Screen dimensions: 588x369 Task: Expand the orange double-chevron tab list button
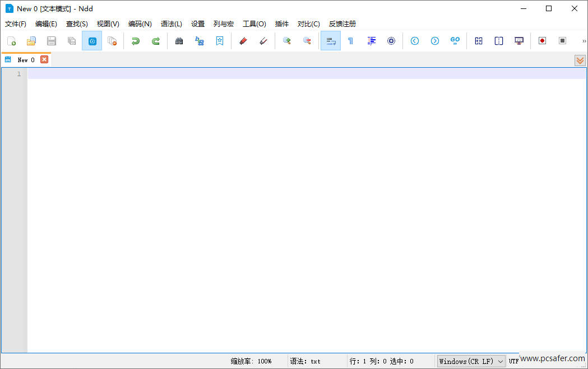[580, 60]
